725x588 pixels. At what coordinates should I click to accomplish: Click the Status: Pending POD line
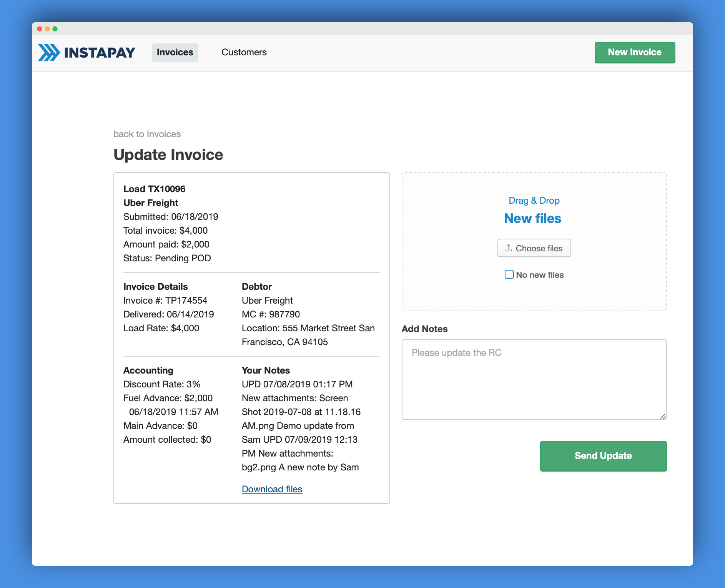167,258
